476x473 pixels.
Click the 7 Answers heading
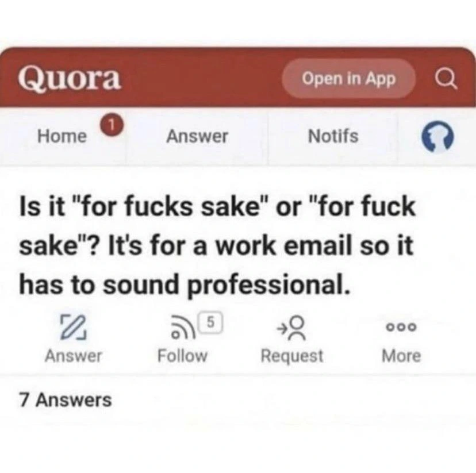point(66,400)
